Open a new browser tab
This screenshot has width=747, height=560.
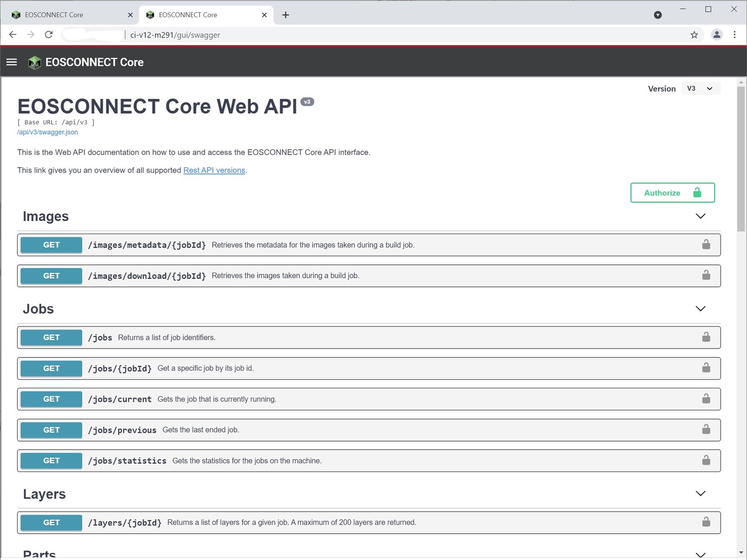(x=285, y=15)
